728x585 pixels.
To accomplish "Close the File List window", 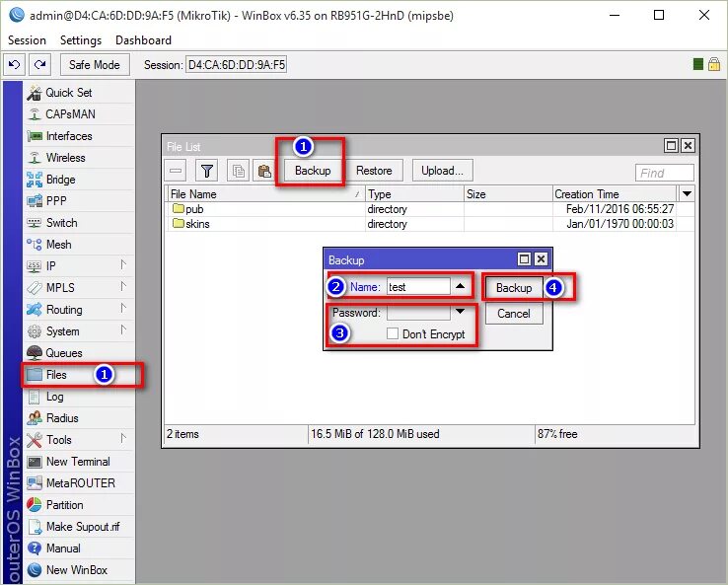I will tap(689, 146).
